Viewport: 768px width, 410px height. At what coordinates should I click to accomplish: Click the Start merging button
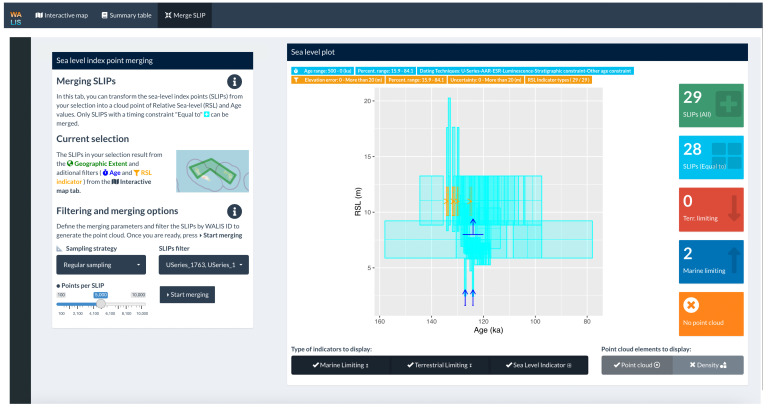coord(187,295)
